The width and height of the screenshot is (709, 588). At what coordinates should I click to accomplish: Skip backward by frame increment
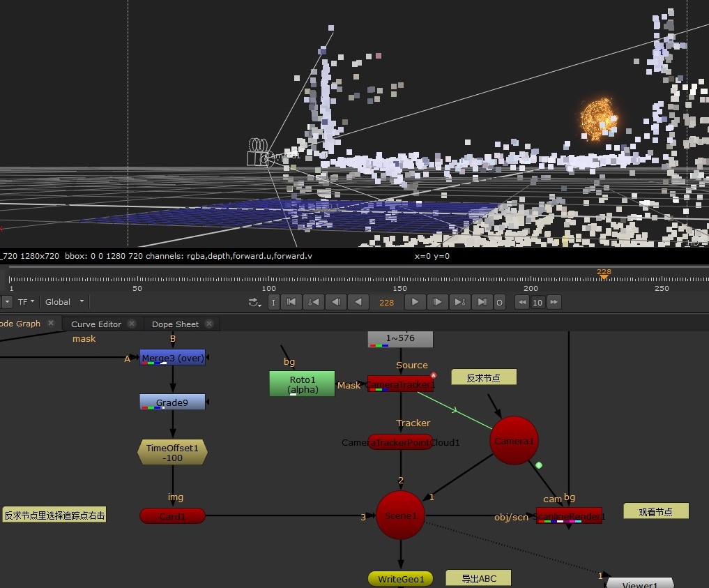521,302
